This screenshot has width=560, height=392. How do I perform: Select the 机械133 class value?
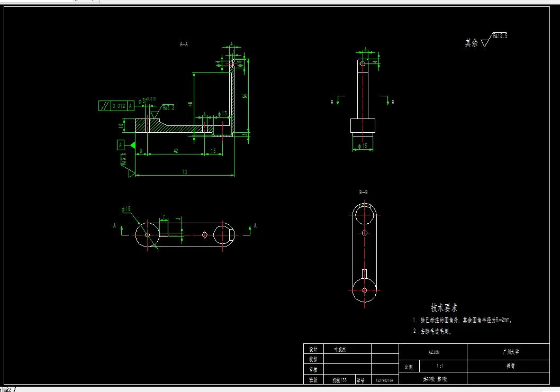click(x=339, y=380)
